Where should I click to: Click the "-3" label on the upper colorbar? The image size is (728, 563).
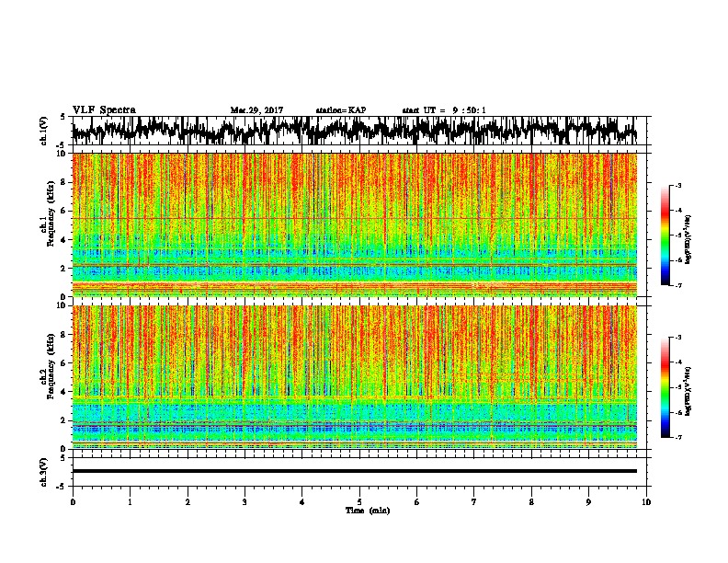(677, 186)
